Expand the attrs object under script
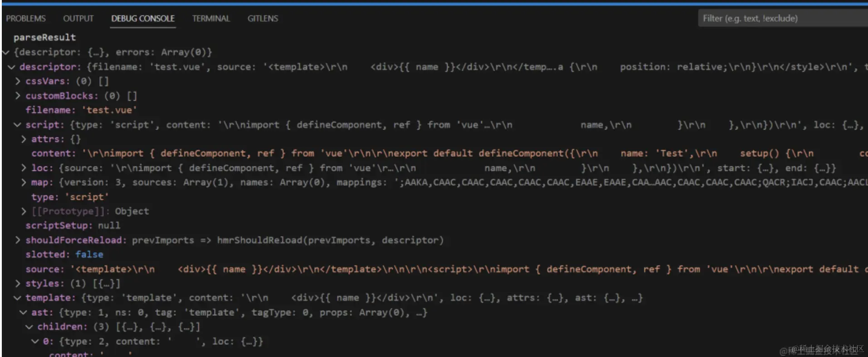 tap(24, 139)
